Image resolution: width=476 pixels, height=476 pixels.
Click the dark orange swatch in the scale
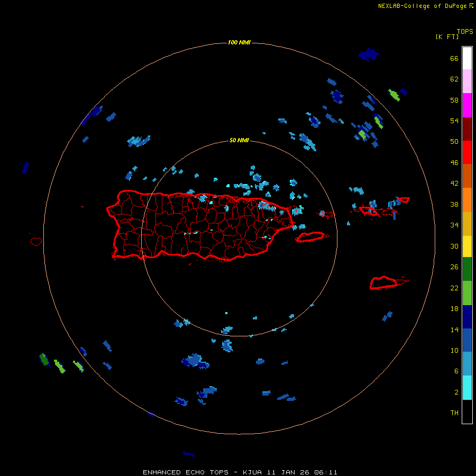pos(467,176)
